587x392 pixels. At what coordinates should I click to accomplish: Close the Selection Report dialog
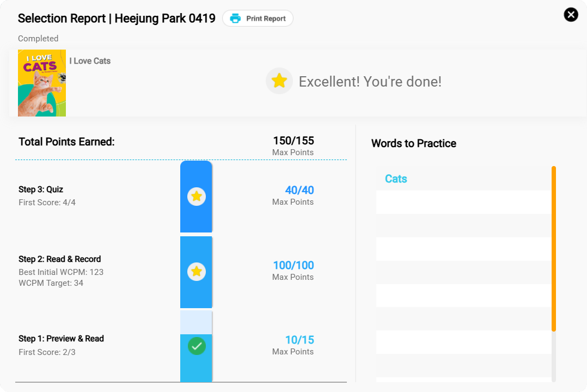pos(571,15)
